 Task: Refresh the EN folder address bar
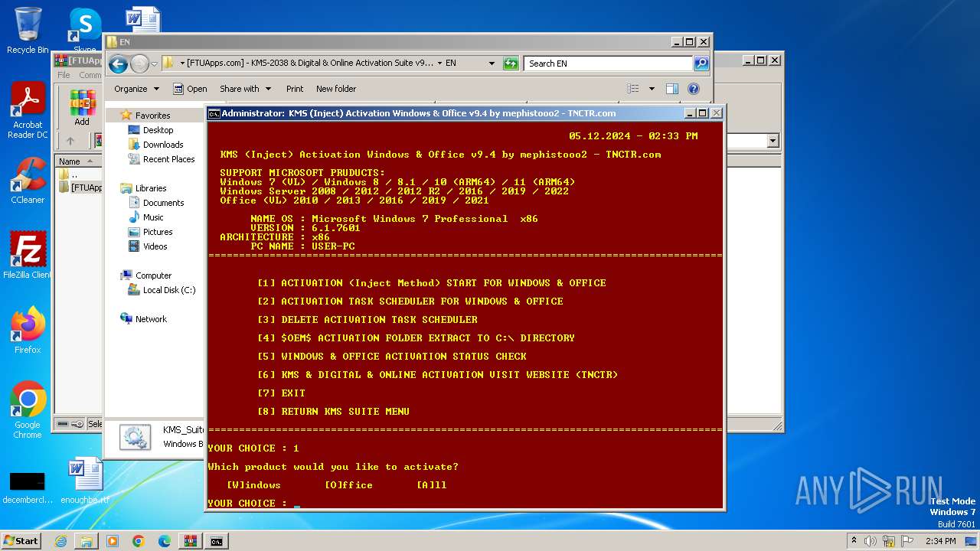(511, 64)
